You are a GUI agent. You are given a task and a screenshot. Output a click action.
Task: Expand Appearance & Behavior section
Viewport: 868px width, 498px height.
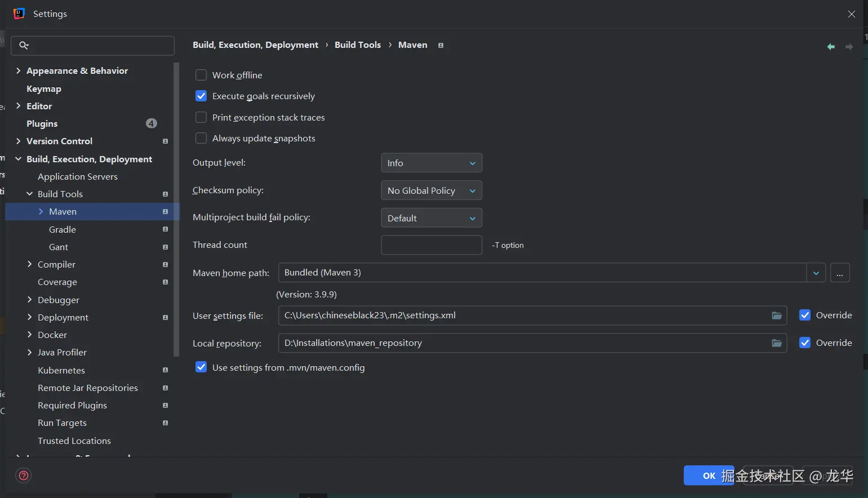pos(18,71)
